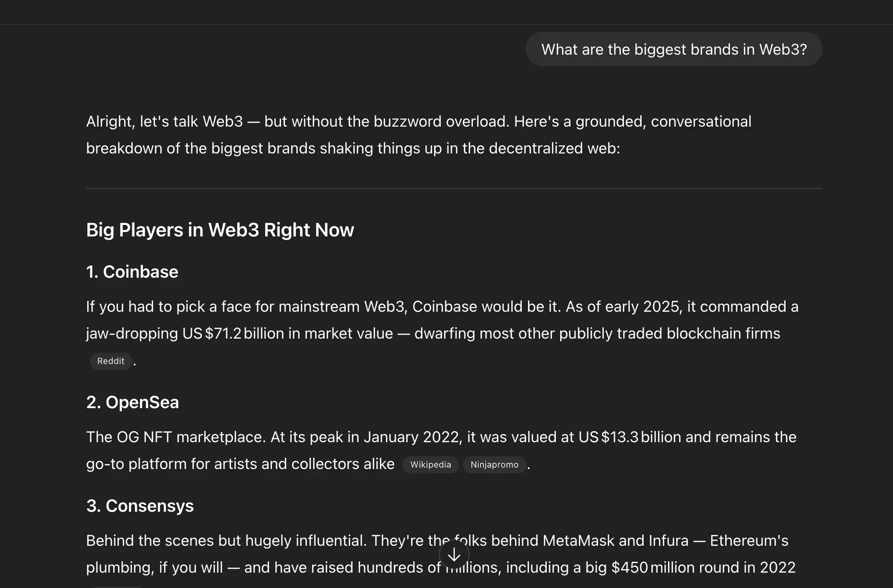Viewport: 893px width, 588px height.
Task: Click the '2. OpenSea' section heading
Action: 132,402
